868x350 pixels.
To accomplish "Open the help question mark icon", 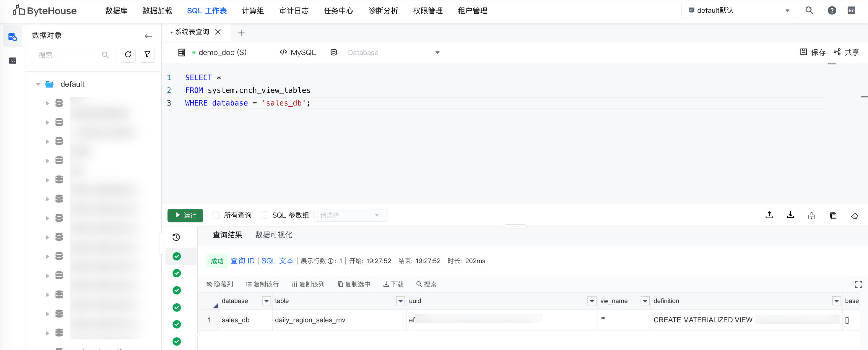I will point(832,10).
